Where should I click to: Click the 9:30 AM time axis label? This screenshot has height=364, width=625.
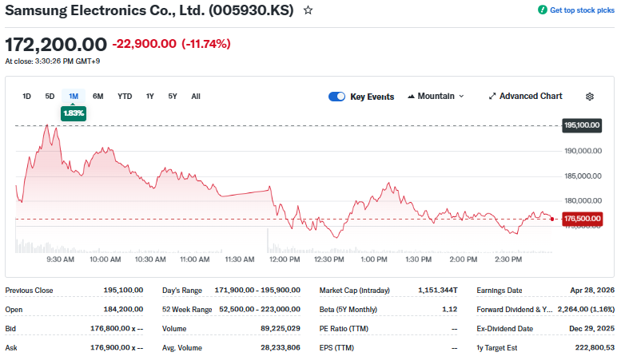point(60,259)
